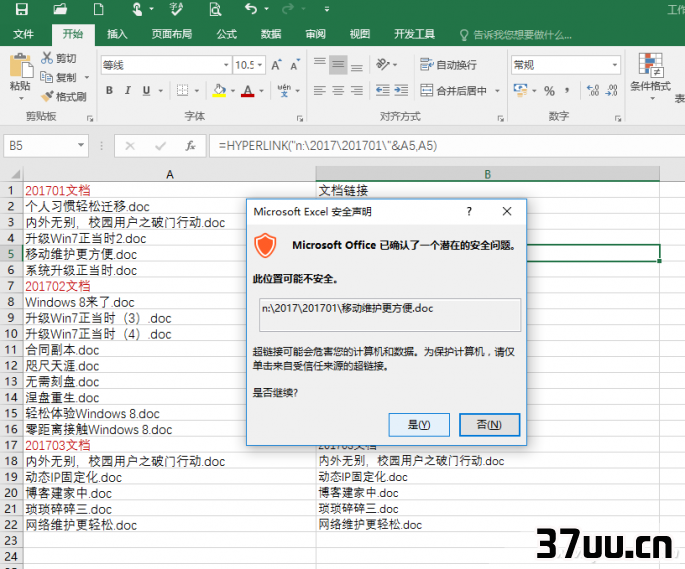Image resolution: width=685 pixels, height=569 pixels.
Task: Click the Save icon in quick access toolbar
Action: coord(21,9)
